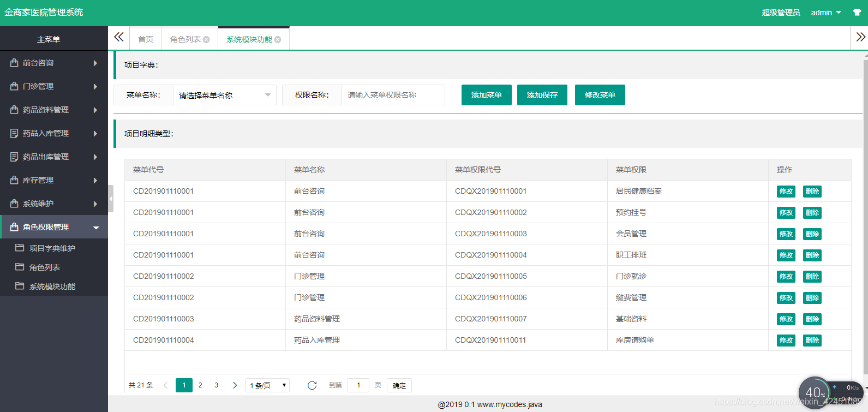The height and width of the screenshot is (412, 868).
Task: Click the 金商家医院管理系统 title
Action: pos(44,13)
